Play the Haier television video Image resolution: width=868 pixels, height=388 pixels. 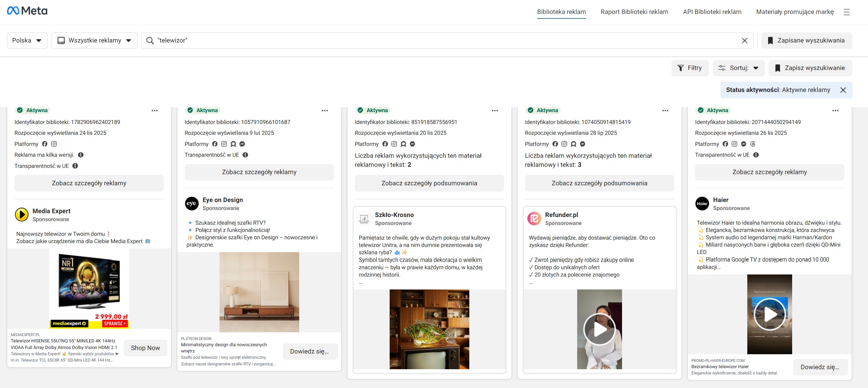pos(770,314)
